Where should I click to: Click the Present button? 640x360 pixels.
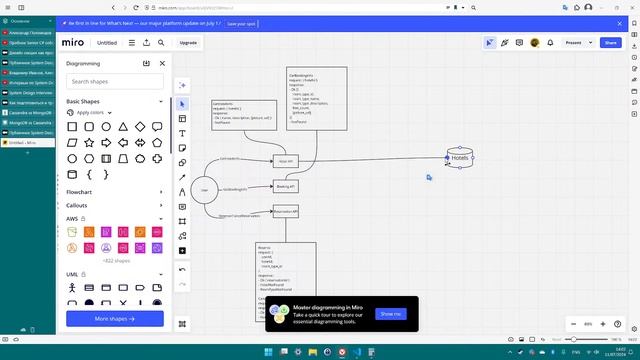pyautogui.click(x=573, y=42)
